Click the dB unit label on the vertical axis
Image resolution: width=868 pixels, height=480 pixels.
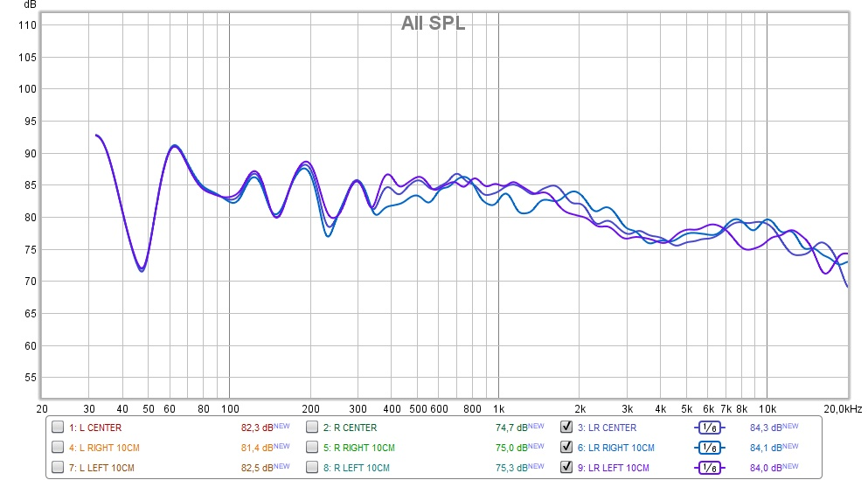(30, 5)
